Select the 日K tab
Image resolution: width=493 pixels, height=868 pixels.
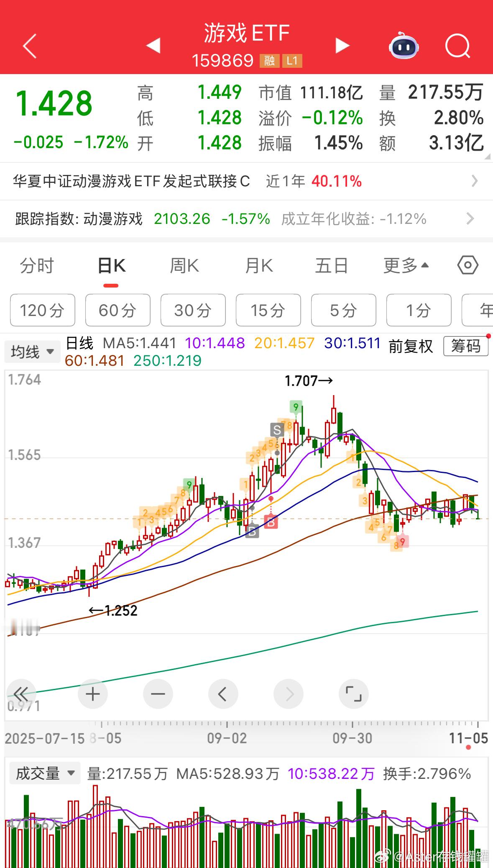click(111, 266)
